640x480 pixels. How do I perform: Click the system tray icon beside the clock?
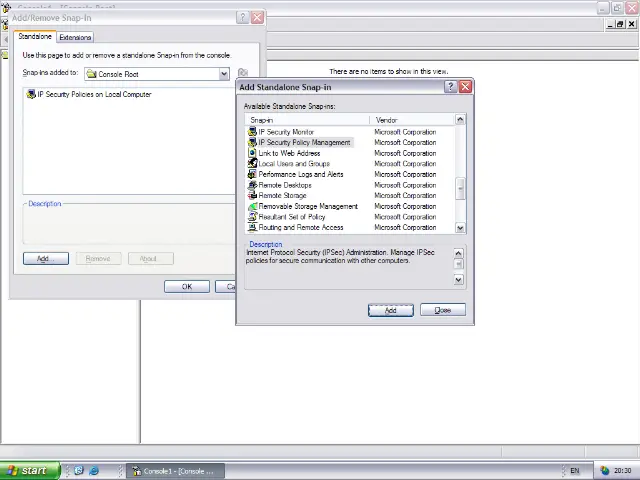(604, 471)
